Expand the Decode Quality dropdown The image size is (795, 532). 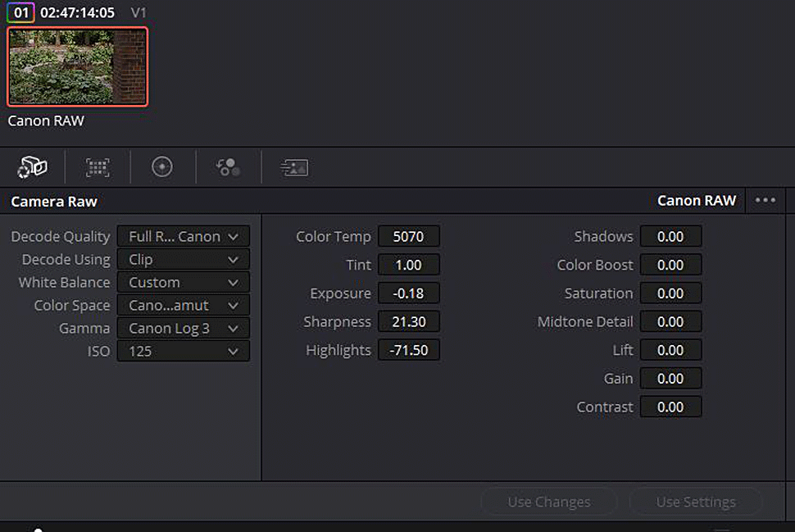click(184, 236)
